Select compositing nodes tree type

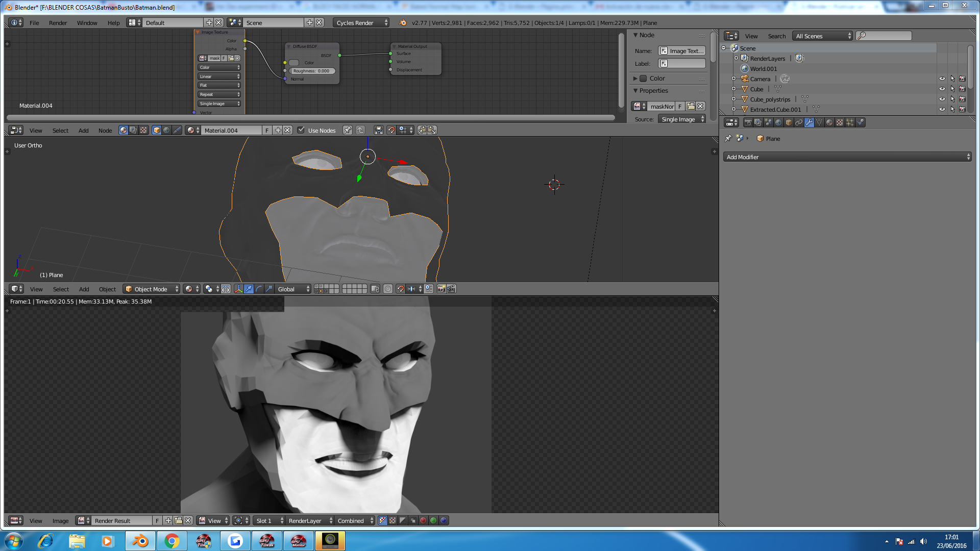pos(133,130)
